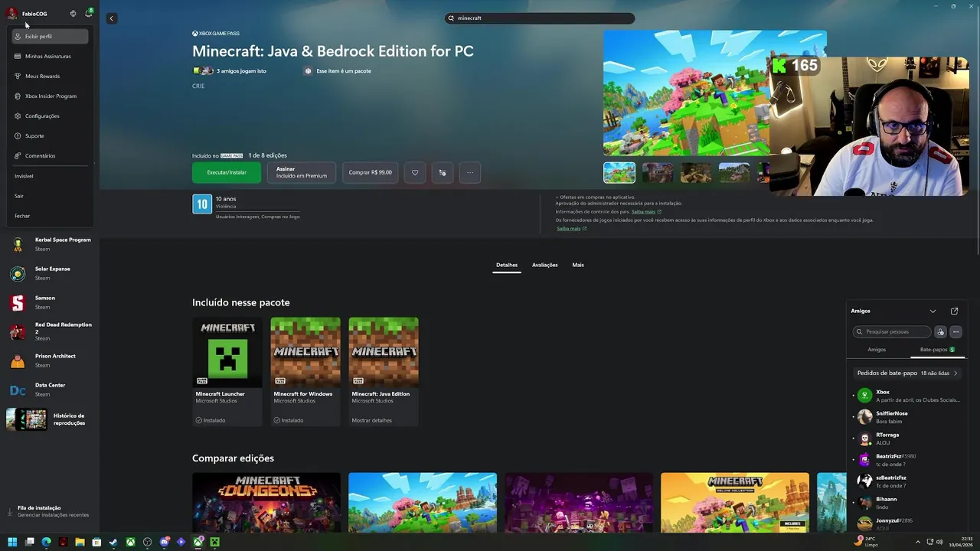Launch Microsoft Edge from taskbar
The height and width of the screenshot is (551, 980).
[46, 542]
